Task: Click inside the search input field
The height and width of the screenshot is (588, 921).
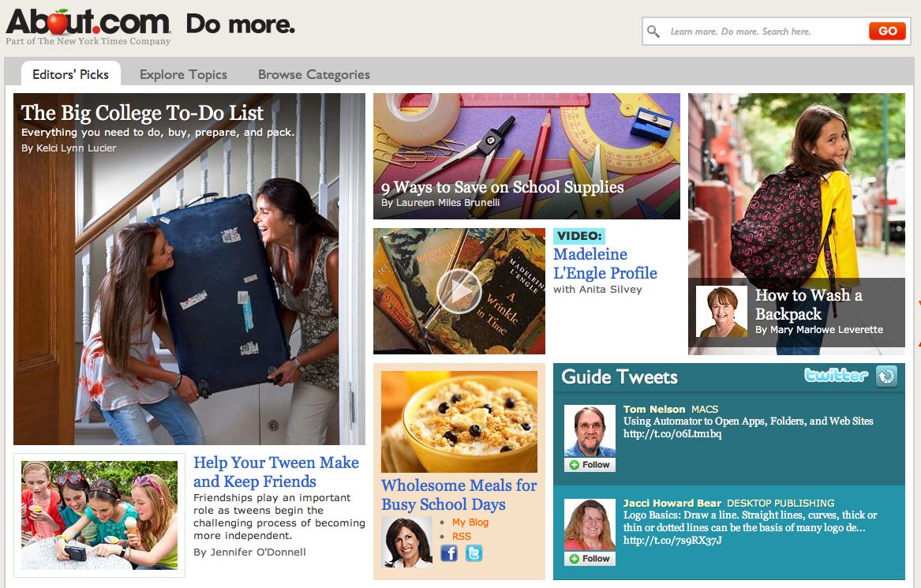Action: [x=766, y=31]
